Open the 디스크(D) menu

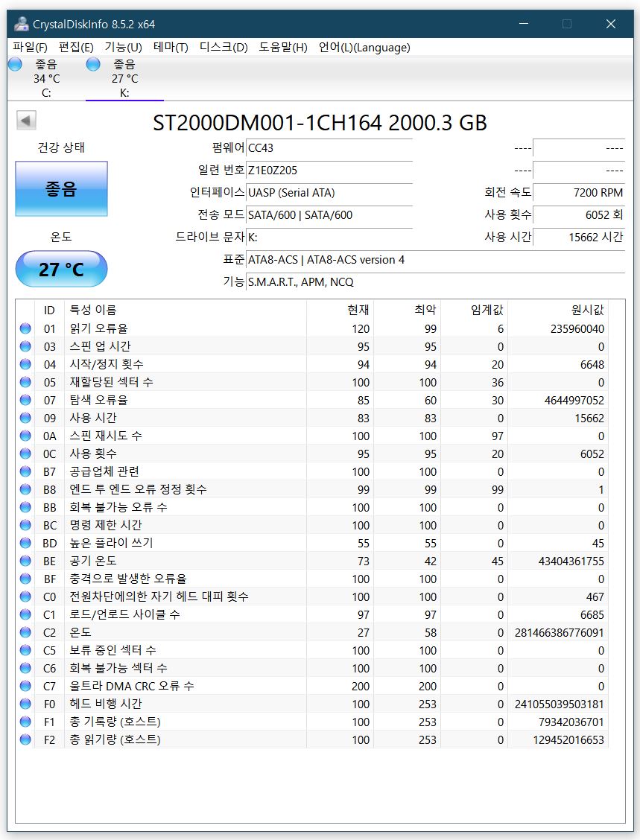[224, 47]
